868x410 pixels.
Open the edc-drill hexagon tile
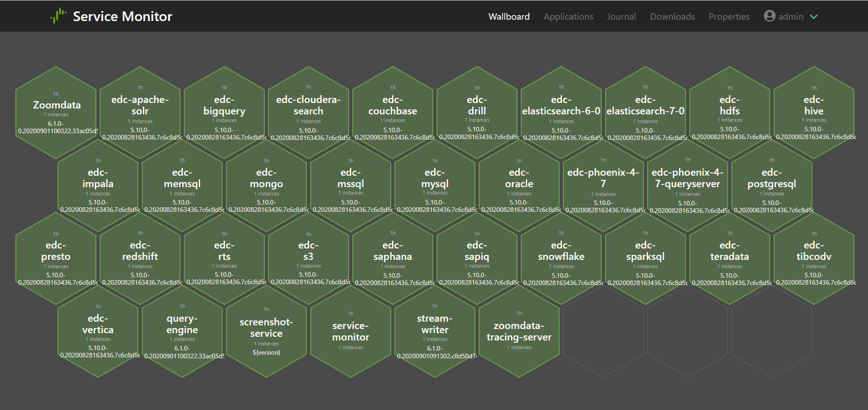[477, 113]
